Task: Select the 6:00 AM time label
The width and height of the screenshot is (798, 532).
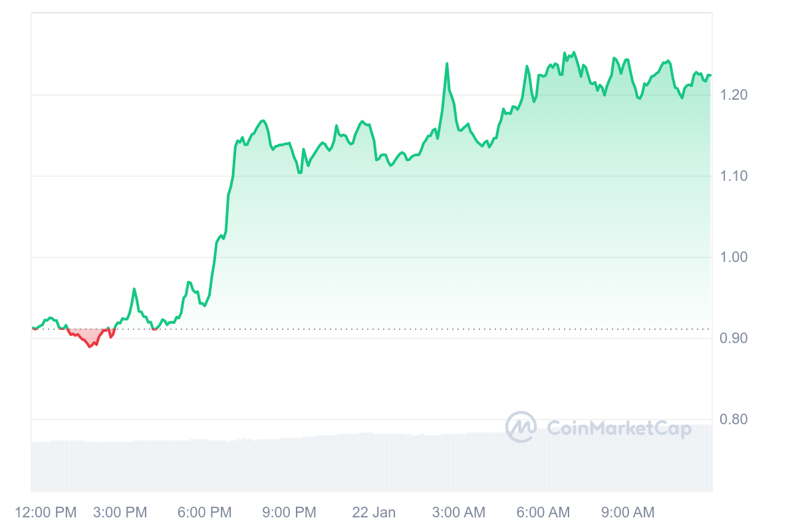Action: pyautogui.click(x=543, y=513)
